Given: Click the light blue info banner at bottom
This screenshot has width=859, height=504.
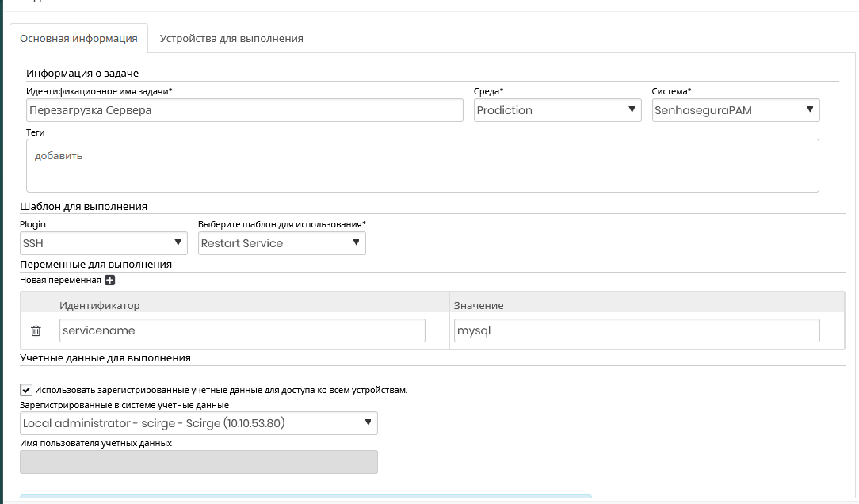Looking at the screenshot, I should tap(305, 498).
